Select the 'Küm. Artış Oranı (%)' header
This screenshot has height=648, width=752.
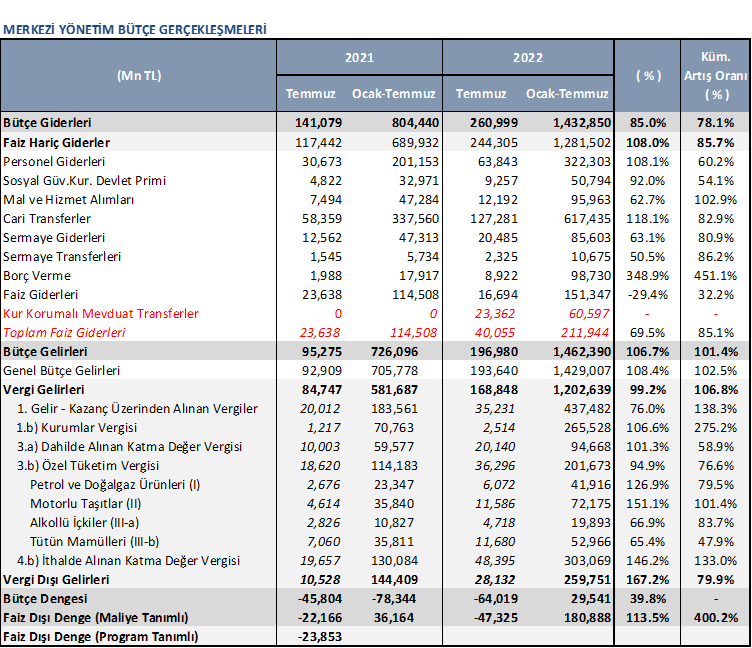coord(716,76)
